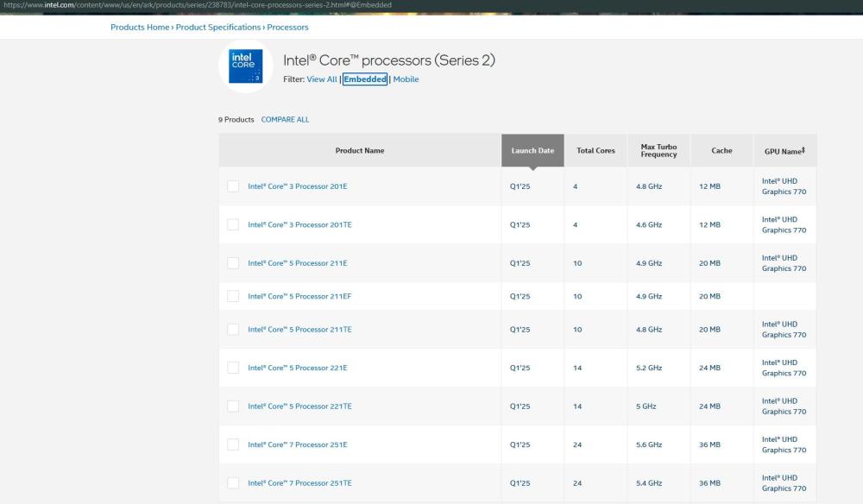This screenshot has height=504, width=863.
Task: Navigate to Product Specifications breadcrumb
Action: [219, 28]
